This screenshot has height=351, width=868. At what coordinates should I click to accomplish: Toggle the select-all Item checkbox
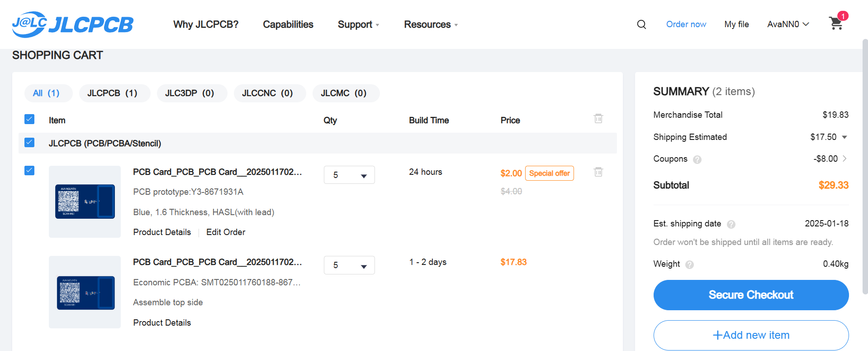[x=29, y=119]
